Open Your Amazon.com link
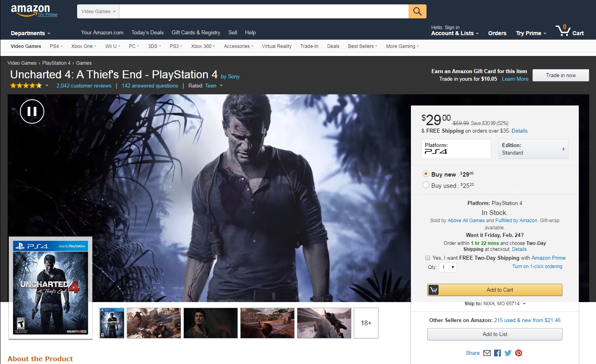596x364 pixels. coord(102,33)
